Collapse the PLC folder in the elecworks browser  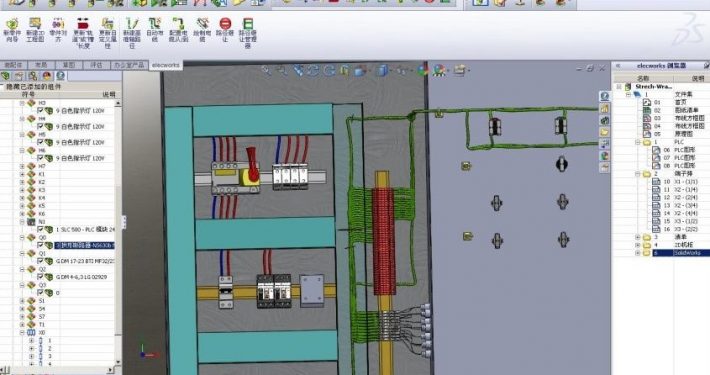click(x=638, y=142)
